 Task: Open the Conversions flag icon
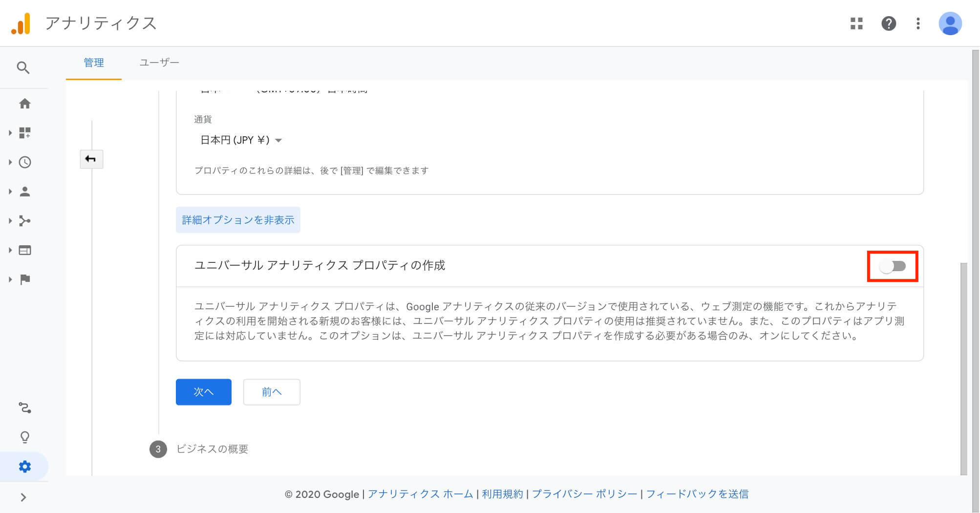pos(25,279)
